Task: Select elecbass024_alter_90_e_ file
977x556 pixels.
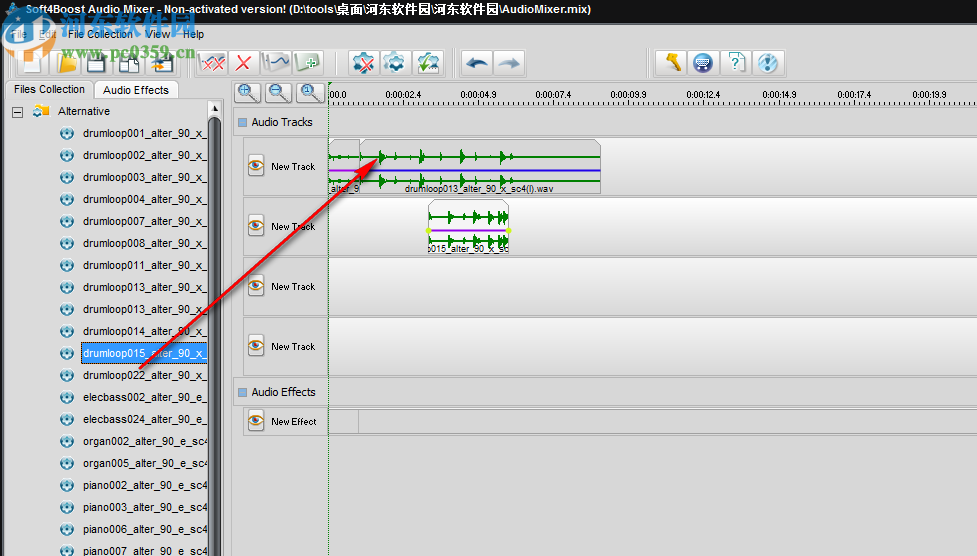Action: pyautogui.click(x=144, y=419)
